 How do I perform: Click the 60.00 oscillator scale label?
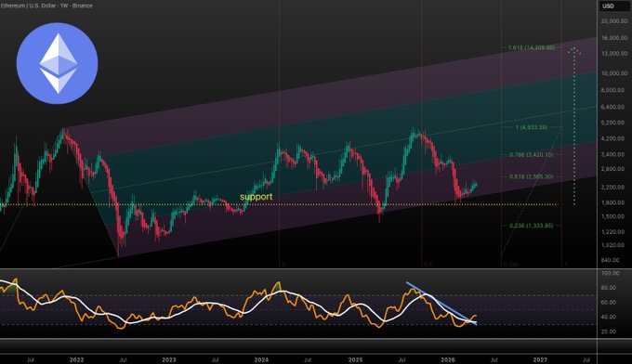click(609, 303)
